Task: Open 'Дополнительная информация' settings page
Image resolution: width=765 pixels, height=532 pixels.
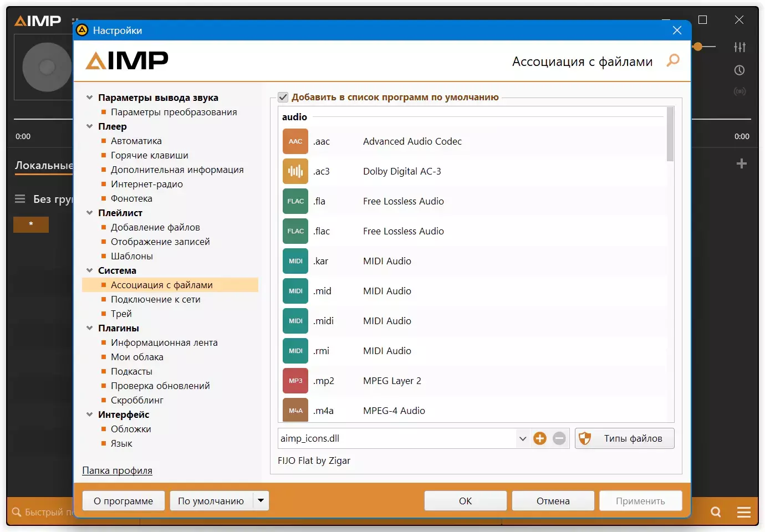Action: click(177, 170)
